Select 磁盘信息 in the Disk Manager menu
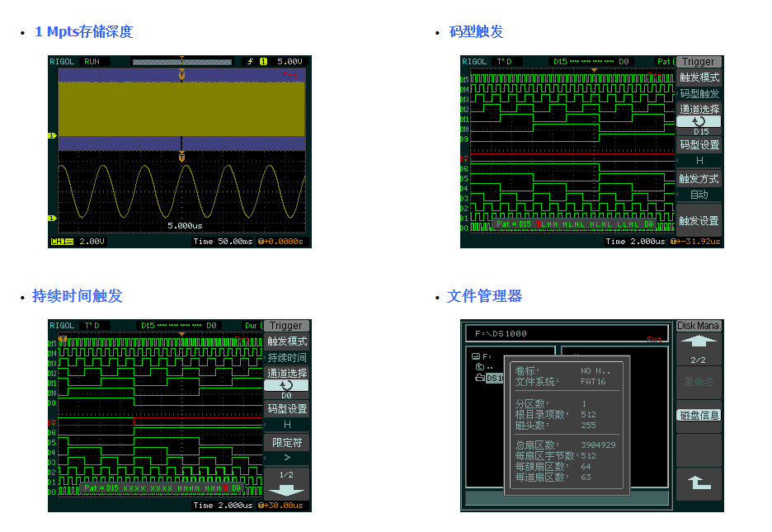Viewport: 772px width, 532px height. coord(699,415)
